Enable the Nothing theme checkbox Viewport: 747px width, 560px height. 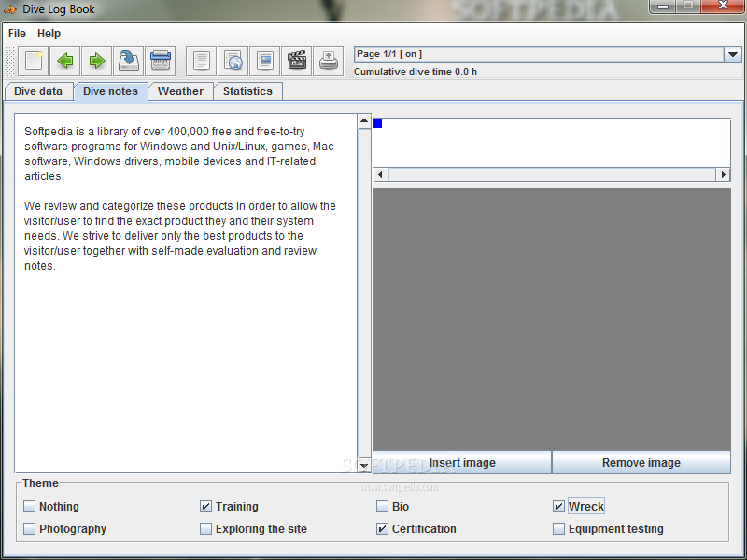click(x=30, y=506)
